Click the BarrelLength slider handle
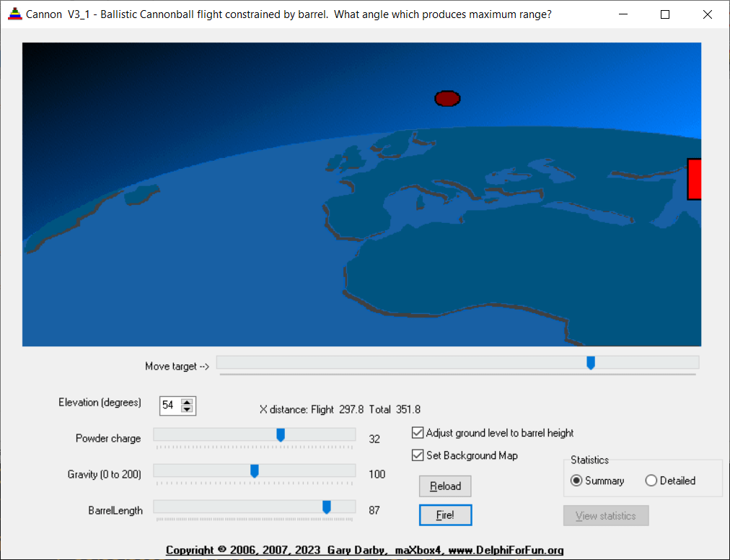730x560 pixels. [327, 507]
